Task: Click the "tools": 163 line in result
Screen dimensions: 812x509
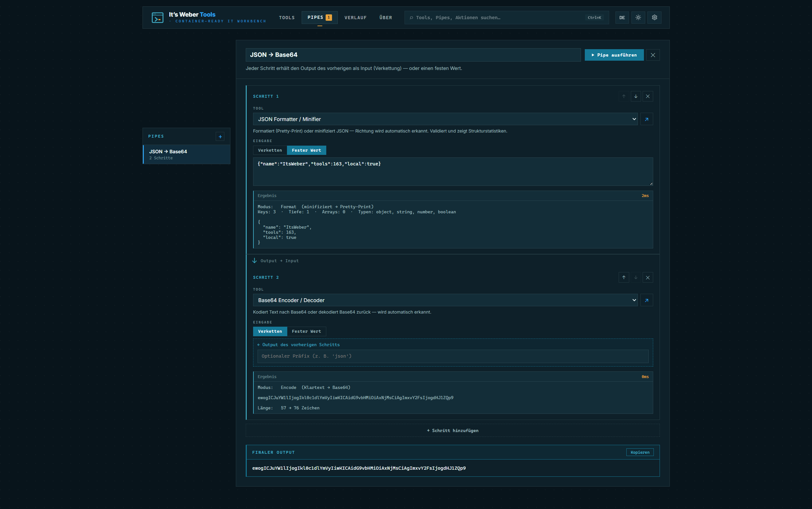Action: (x=280, y=232)
